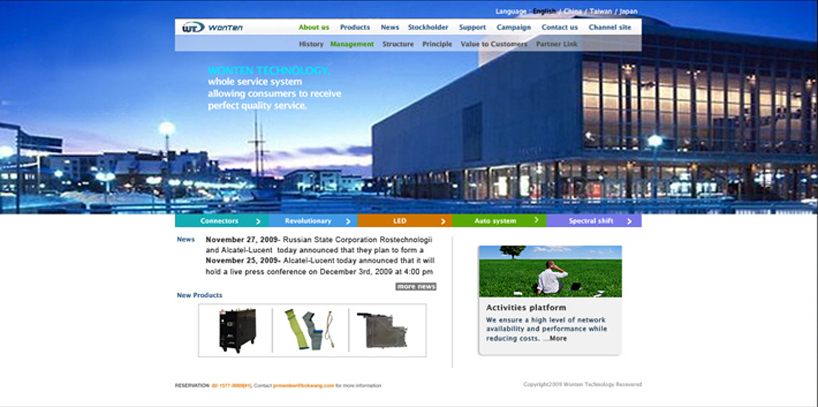Image resolution: width=818 pixels, height=407 pixels.
Task: Select the History submenu tab
Action: pyautogui.click(x=311, y=44)
